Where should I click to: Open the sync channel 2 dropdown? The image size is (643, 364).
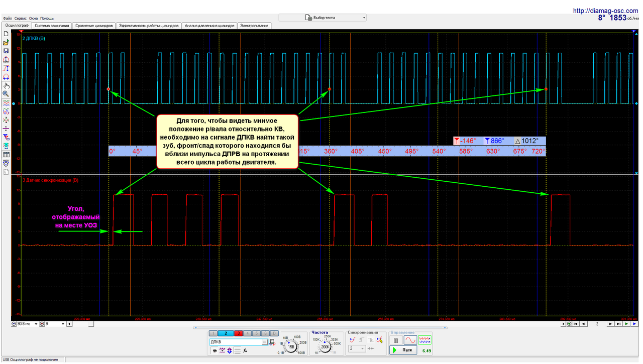(357, 348)
